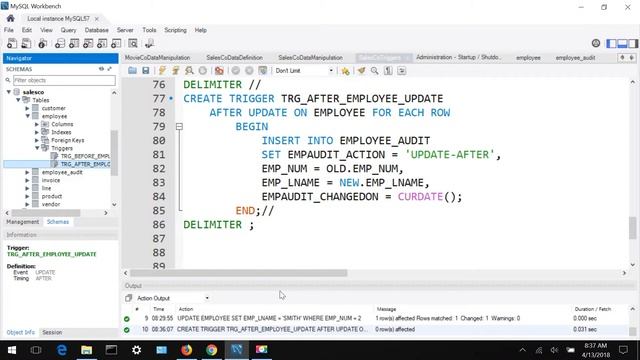Click the Create new table icon
Image resolution: width=640 pixels, height=360 pixels.
coord(74,43)
